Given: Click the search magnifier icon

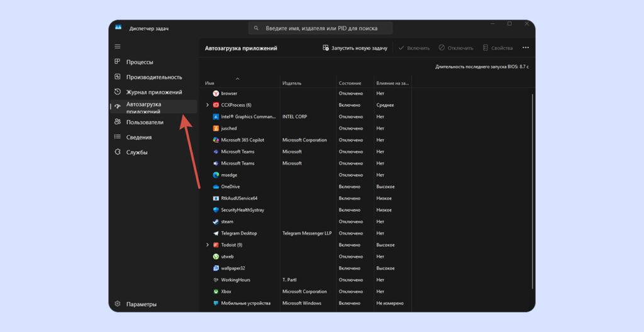Looking at the screenshot, I should [257, 28].
